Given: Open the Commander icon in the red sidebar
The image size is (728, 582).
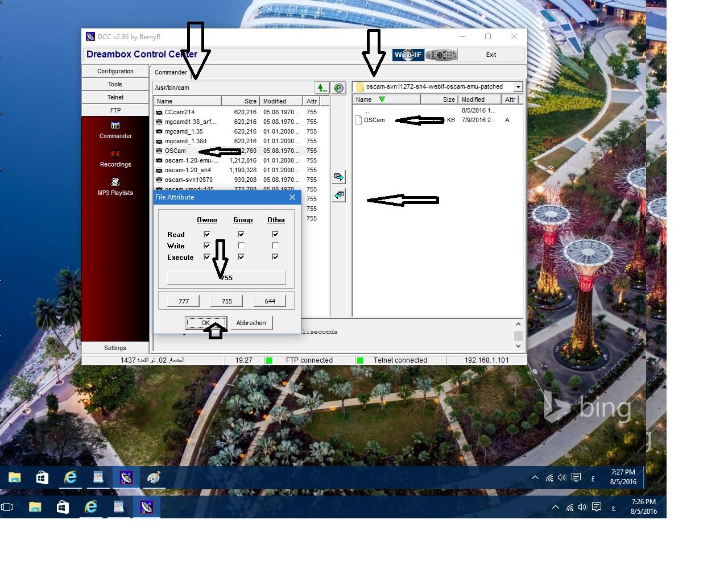Looking at the screenshot, I should (115, 126).
